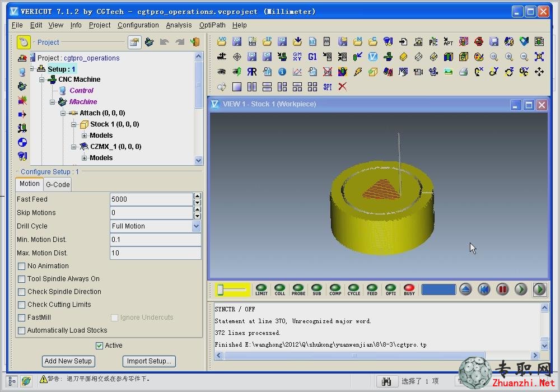Image resolution: width=560 pixels, height=392 pixels.
Task: Click the printer icon in toolbar
Action: coord(464,72)
